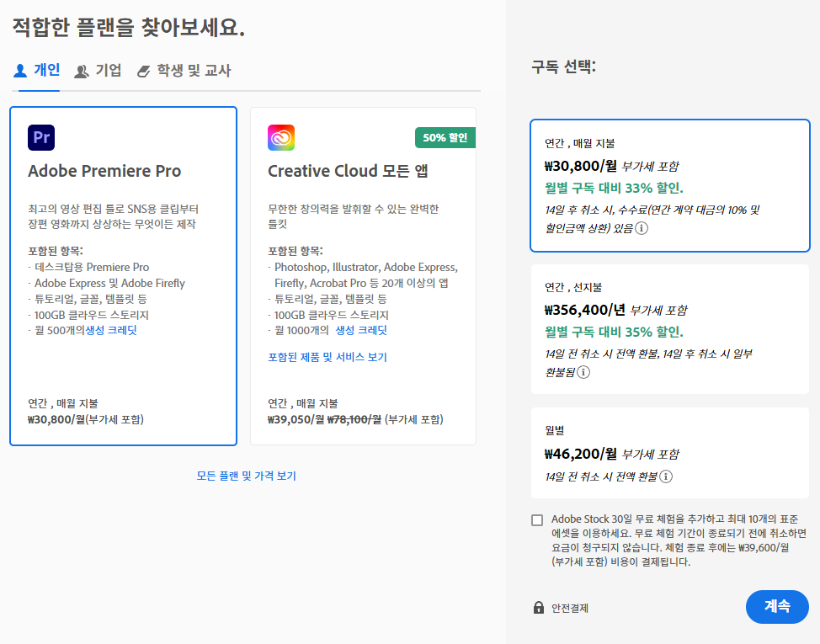The image size is (820, 644).
Task: Enable the Adobe Stock 30-day trial checkbox
Action: coord(537,520)
